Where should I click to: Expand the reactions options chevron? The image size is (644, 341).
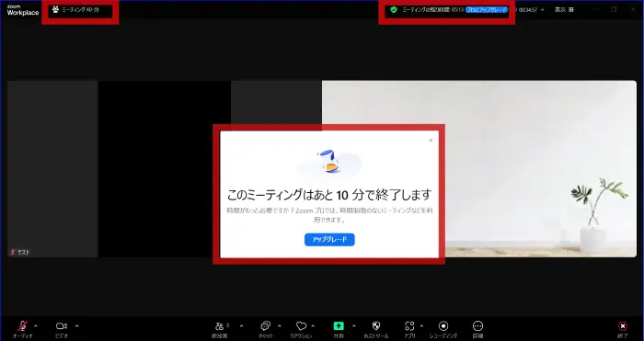(313, 326)
